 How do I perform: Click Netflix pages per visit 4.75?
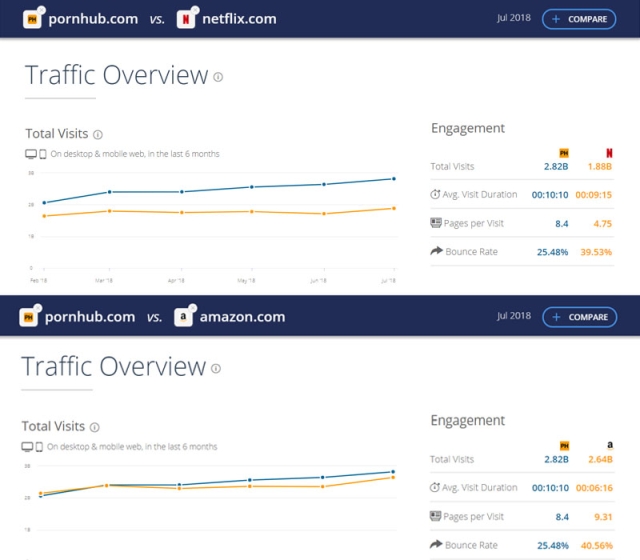602,224
